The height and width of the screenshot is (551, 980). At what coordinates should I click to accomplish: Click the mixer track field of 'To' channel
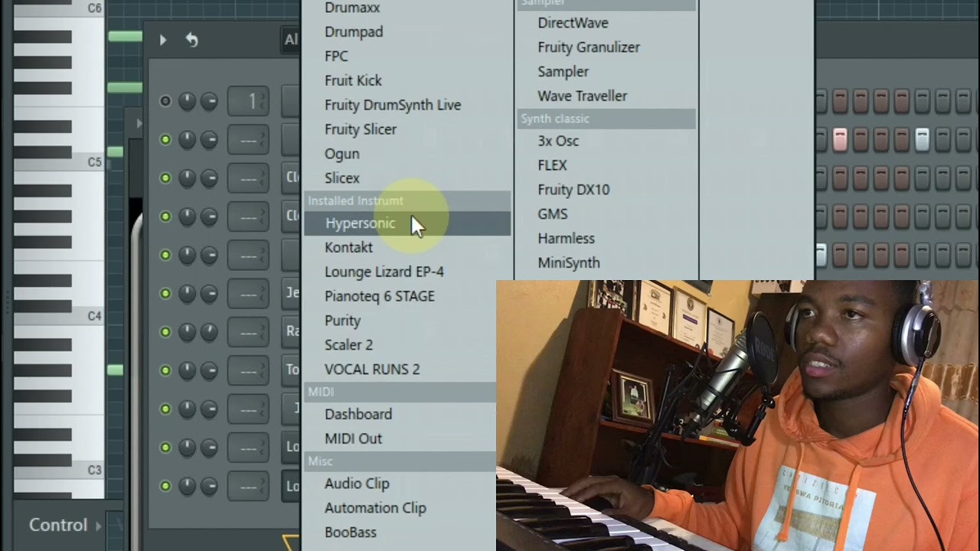pyautogui.click(x=248, y=370)
